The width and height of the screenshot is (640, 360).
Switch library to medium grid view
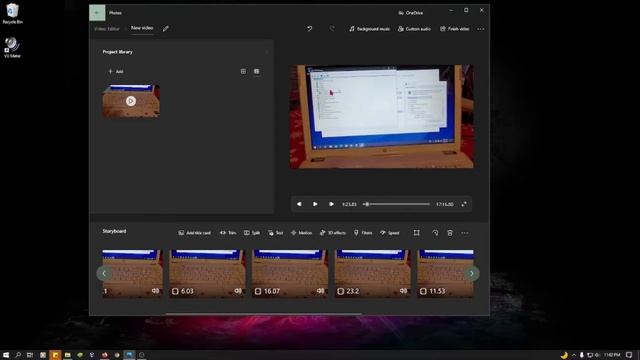(243, 71)
